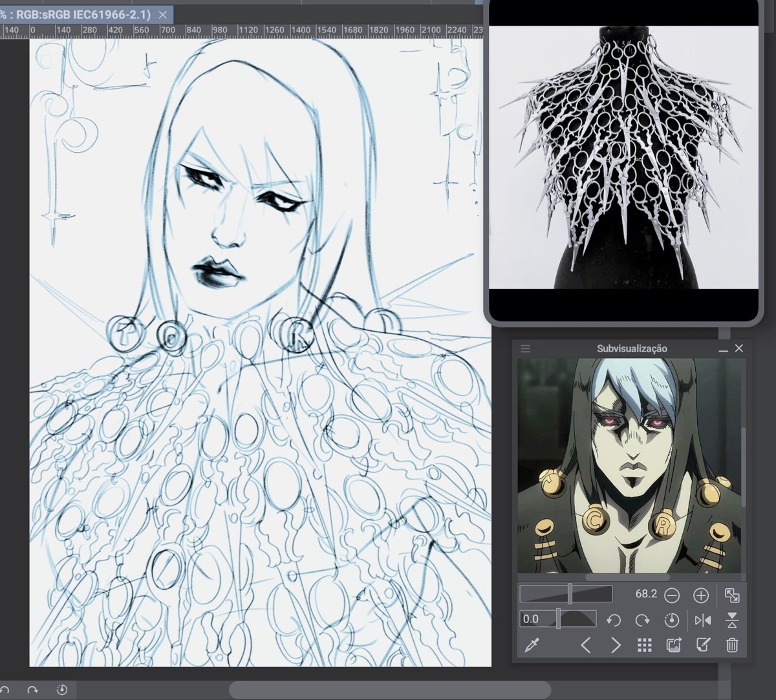Flip the sub view image horizontally
Image resolution: width=776 pixels, height=700 pixels.
[703, 620]
